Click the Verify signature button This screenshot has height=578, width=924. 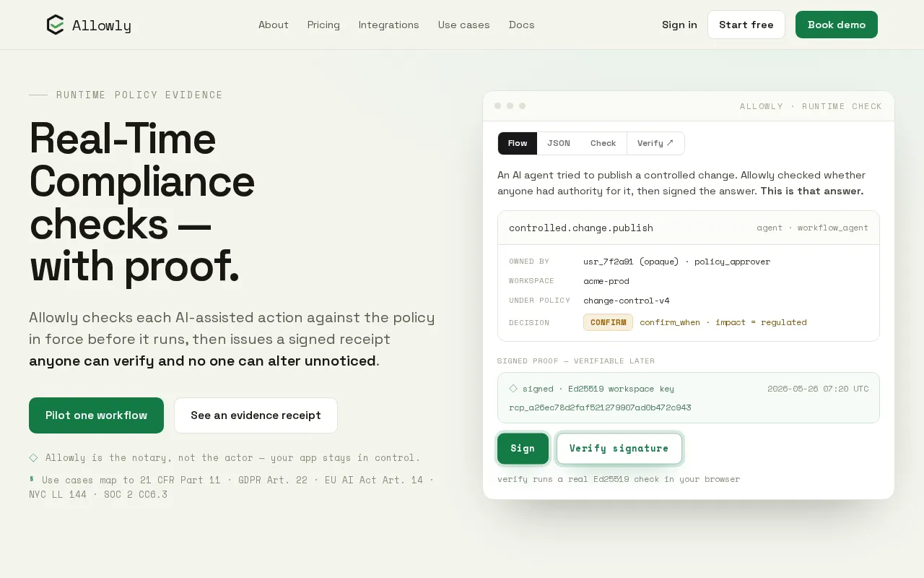[619, 448]
